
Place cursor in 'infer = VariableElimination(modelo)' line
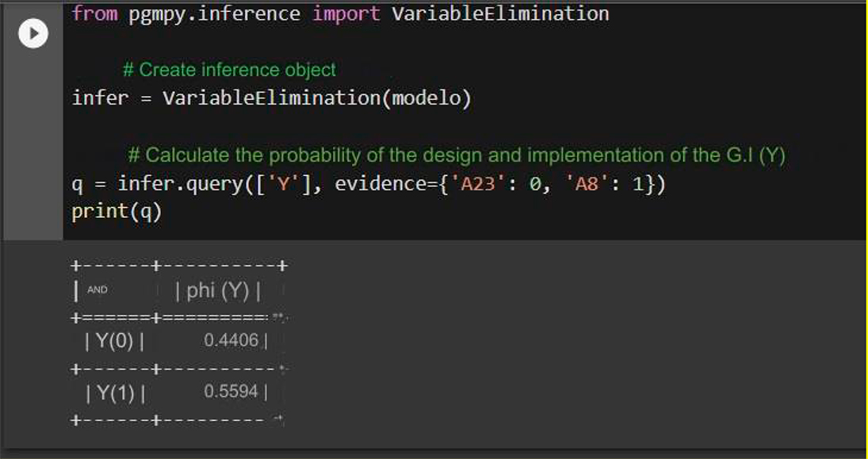(271, 98)
